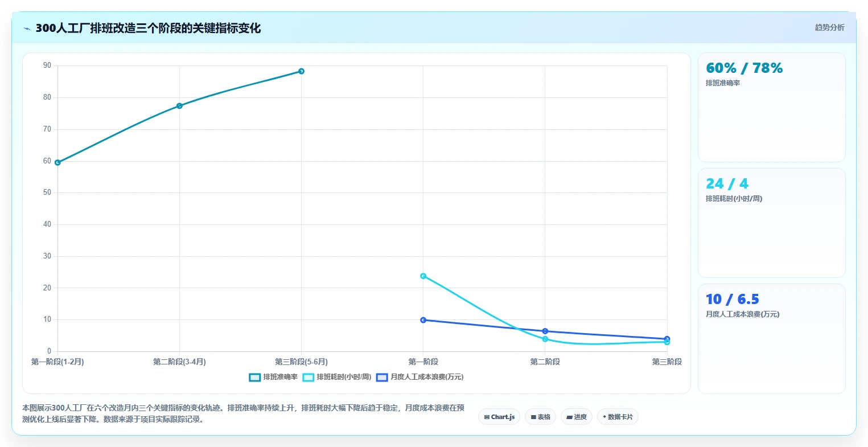Screen dimensions: 868x447
Task: Click the y-axis value 90
Action: click(x=47, y=65)
